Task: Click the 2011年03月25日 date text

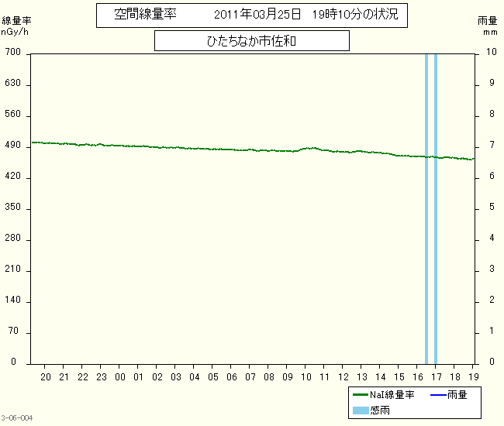Action: click(x=257, y=15)
